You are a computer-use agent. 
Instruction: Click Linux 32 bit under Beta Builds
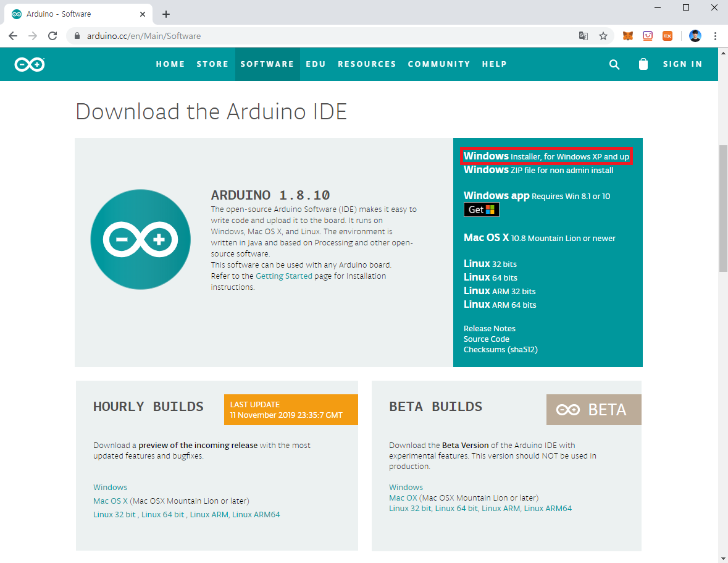coord(410,509)
